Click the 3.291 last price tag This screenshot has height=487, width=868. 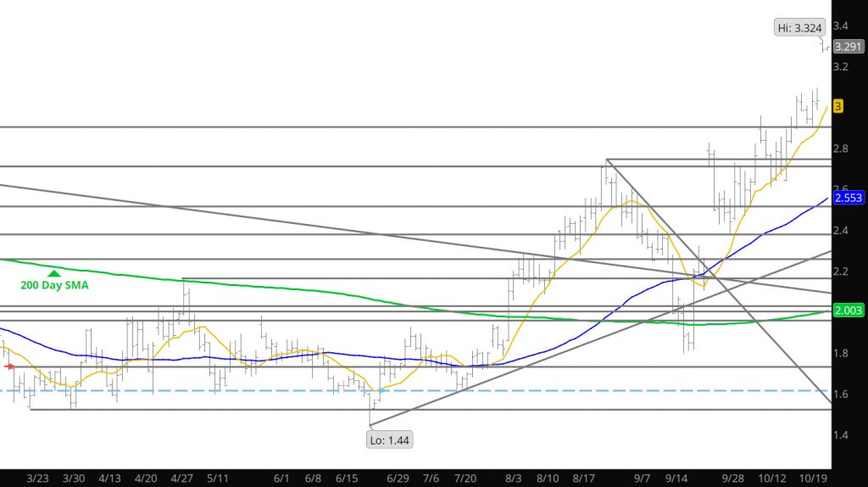[849, 48]
